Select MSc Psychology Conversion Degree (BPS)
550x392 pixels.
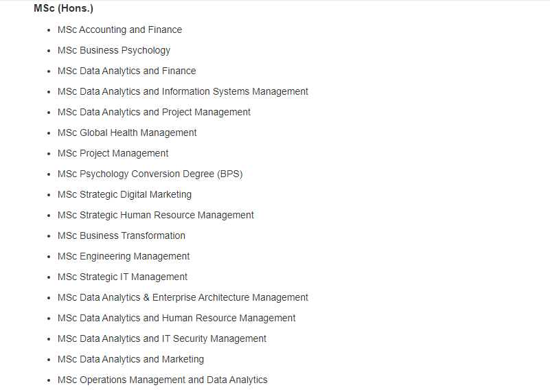(x=150, y=174)
